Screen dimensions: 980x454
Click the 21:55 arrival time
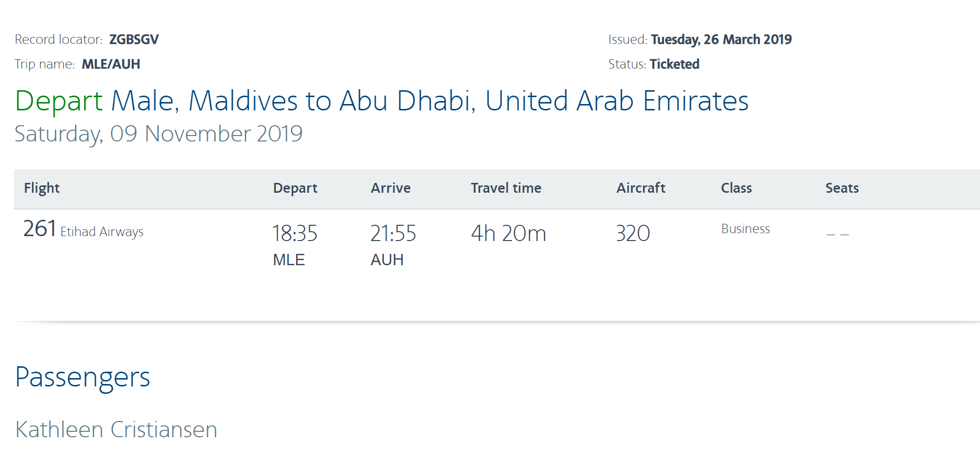point(393,233)
